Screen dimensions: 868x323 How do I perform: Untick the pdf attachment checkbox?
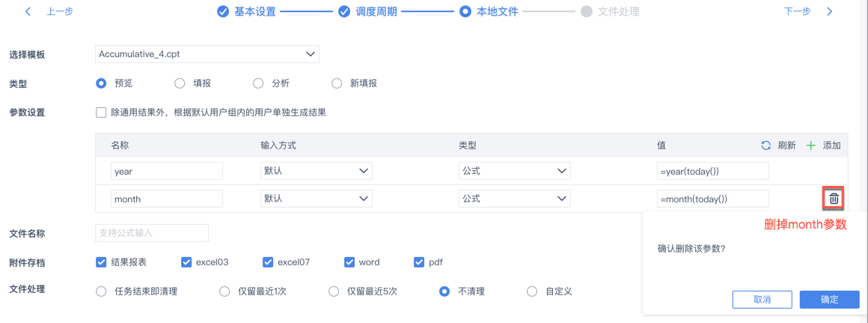(x=419, y=262)
